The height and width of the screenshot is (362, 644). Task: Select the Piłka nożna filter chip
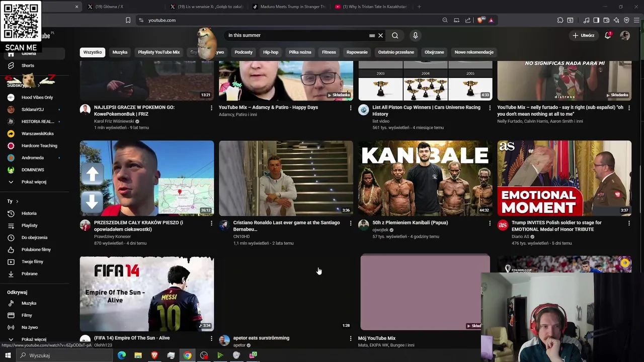300,52
